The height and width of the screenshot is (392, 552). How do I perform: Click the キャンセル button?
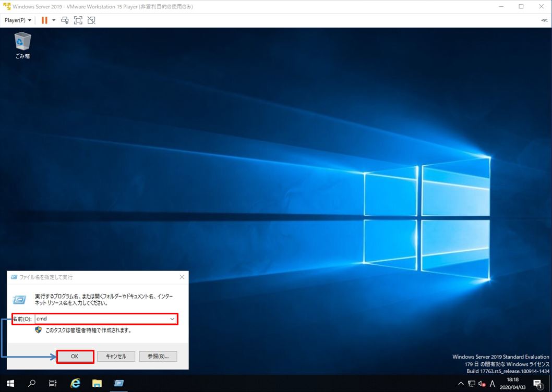116,356
